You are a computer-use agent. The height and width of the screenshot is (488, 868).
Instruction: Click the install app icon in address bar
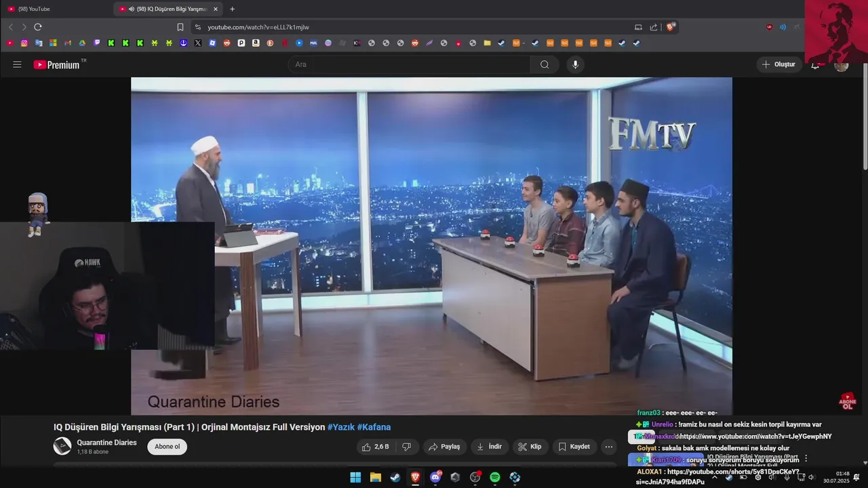[638, 27]
